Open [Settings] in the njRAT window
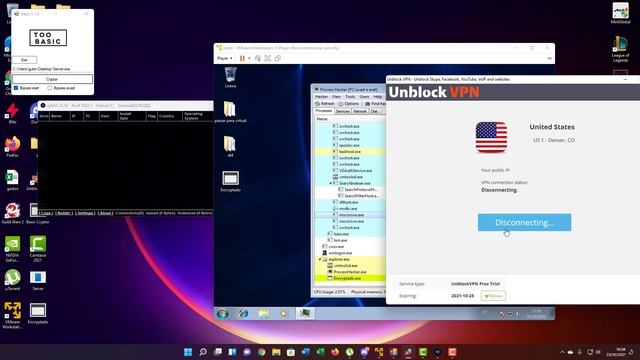The width and height of the screenshot is (640, 360). click(85, 213)
